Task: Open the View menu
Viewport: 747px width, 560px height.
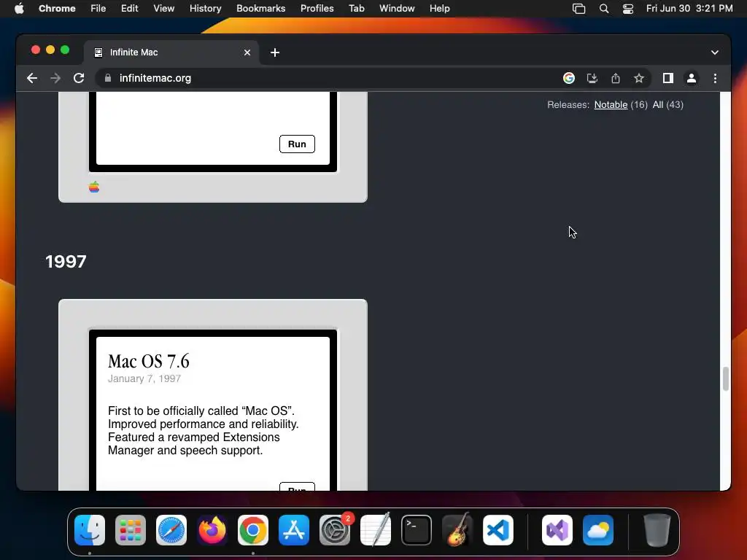Action: click(163, 9)
